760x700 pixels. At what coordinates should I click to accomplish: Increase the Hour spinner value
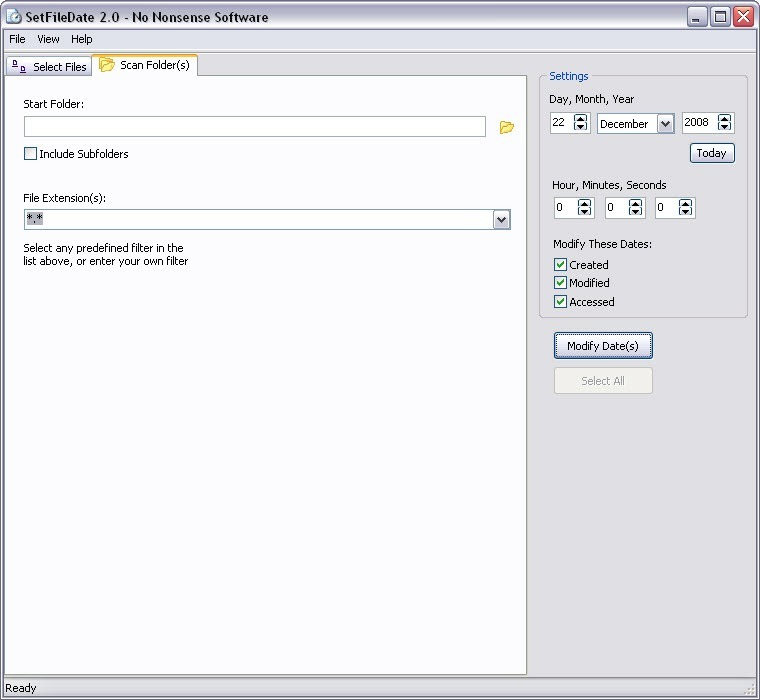click(585, 203)
